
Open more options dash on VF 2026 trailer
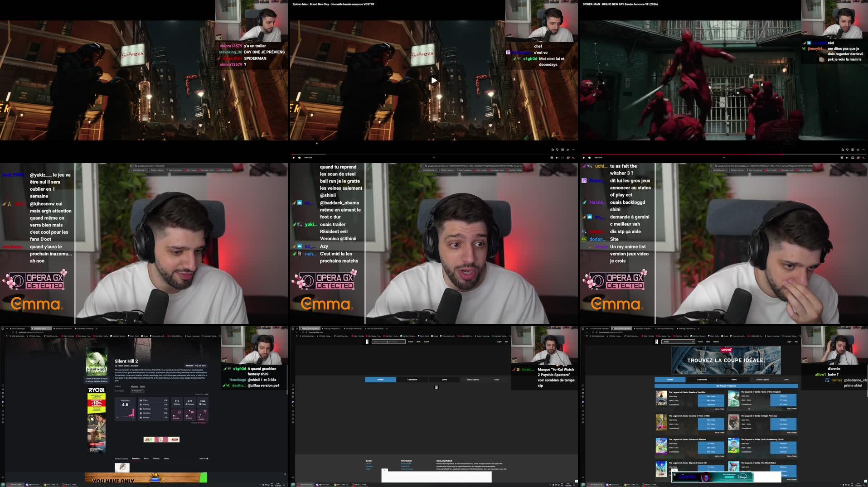(863, 149)
